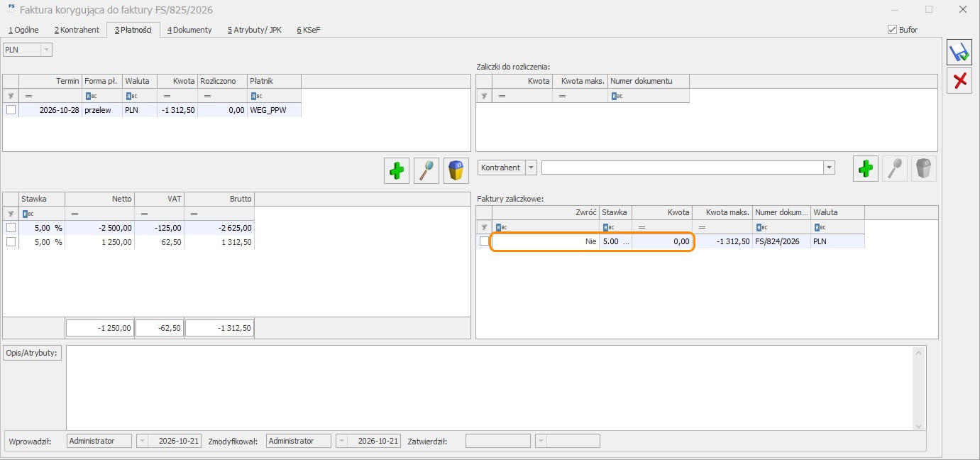Click the greyed magnifier icon for advances

[x=895, y=168]
